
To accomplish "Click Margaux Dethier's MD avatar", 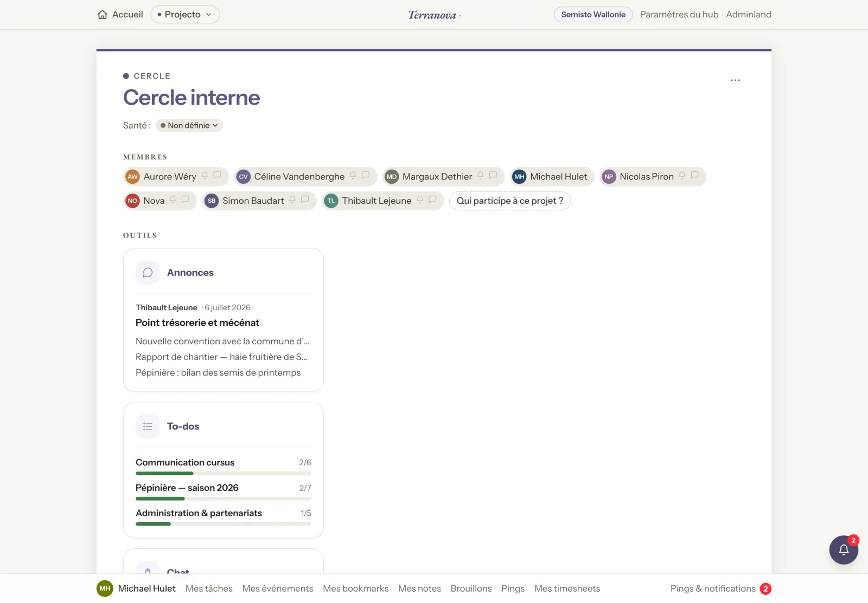I will coord(392,177).
